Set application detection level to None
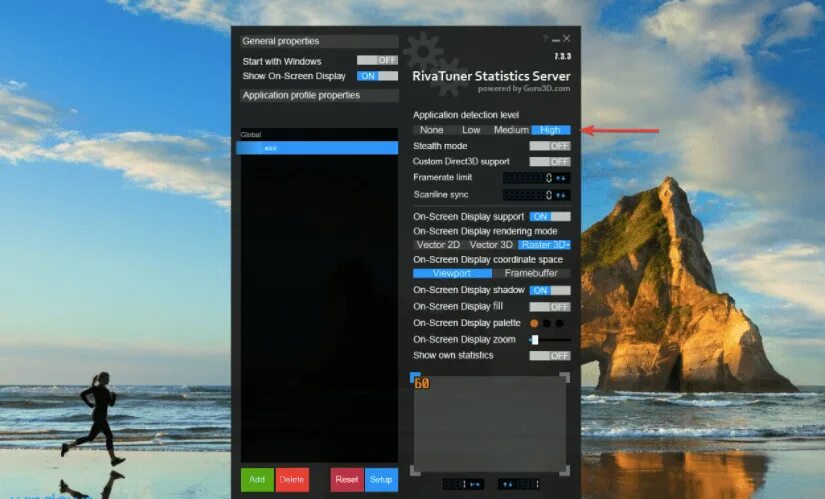825x499 pixels. (431, 130)
